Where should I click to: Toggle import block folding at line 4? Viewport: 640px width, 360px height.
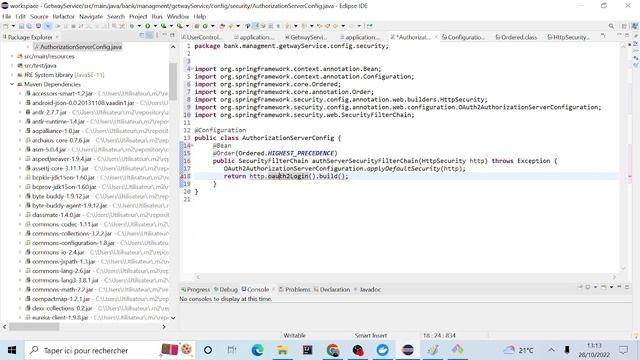pyautogui.click(x=192, y=69)
